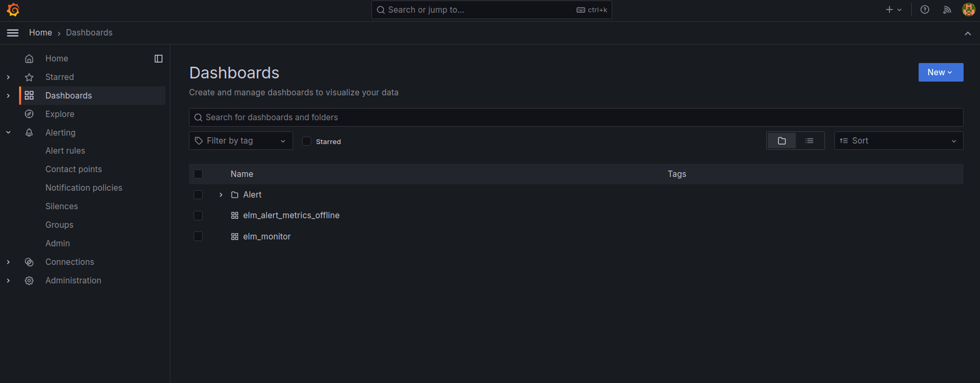Open the news feed RSS icon

click(x=947, y=10)
